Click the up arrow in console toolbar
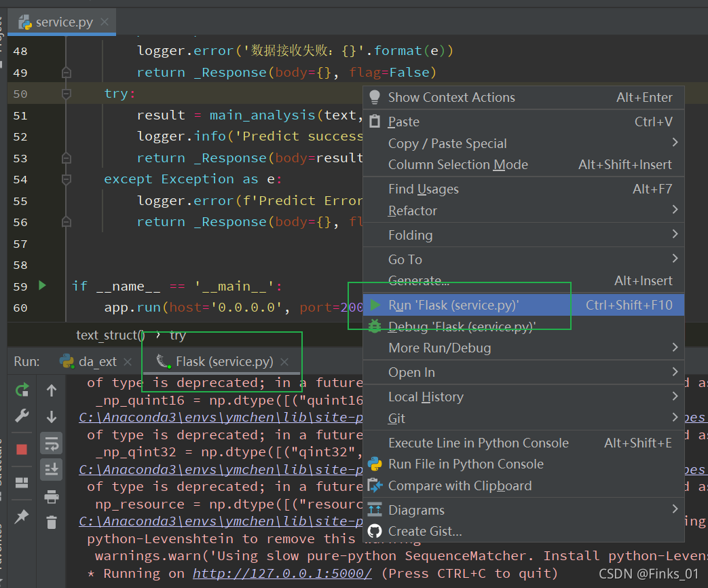This screenshot has width=708, height=588. click(x=52, y=390)
